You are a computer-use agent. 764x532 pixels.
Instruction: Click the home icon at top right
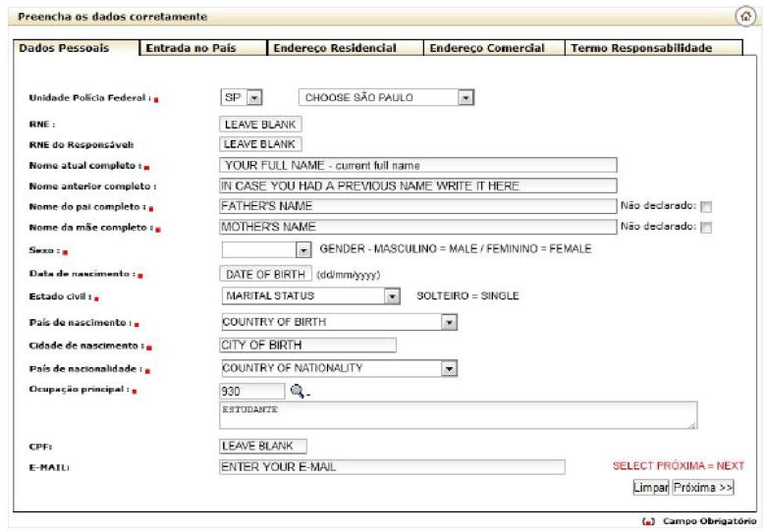tap(745, 17)
